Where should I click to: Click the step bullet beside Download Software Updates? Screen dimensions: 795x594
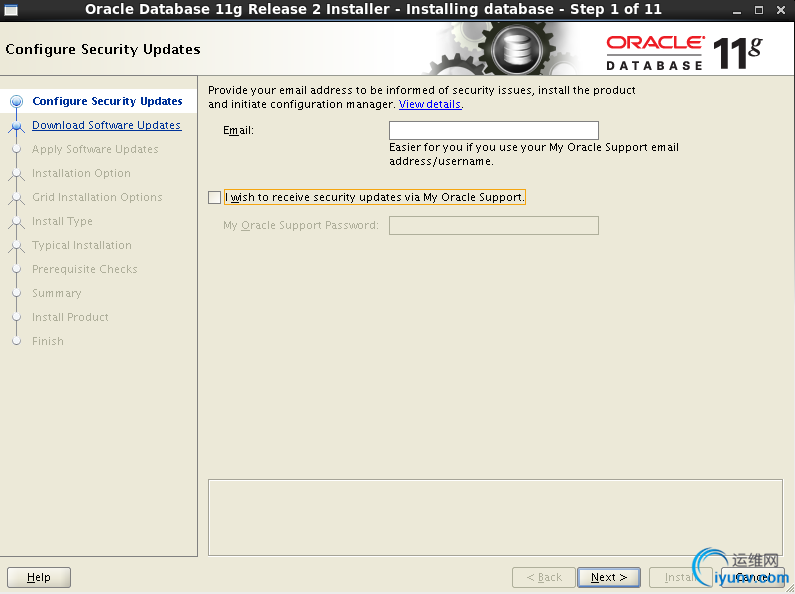click(16, 126)
